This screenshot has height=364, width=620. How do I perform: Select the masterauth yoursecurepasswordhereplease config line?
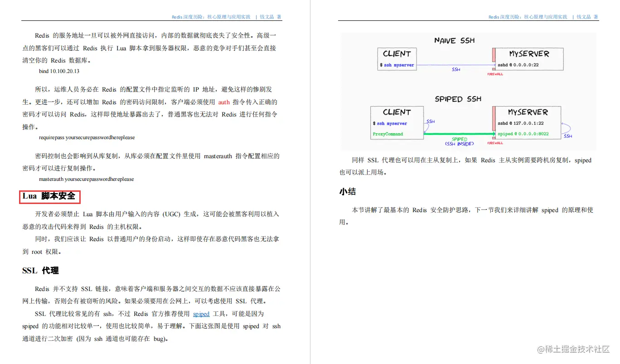pyautogui.click(x=87, y=179)
